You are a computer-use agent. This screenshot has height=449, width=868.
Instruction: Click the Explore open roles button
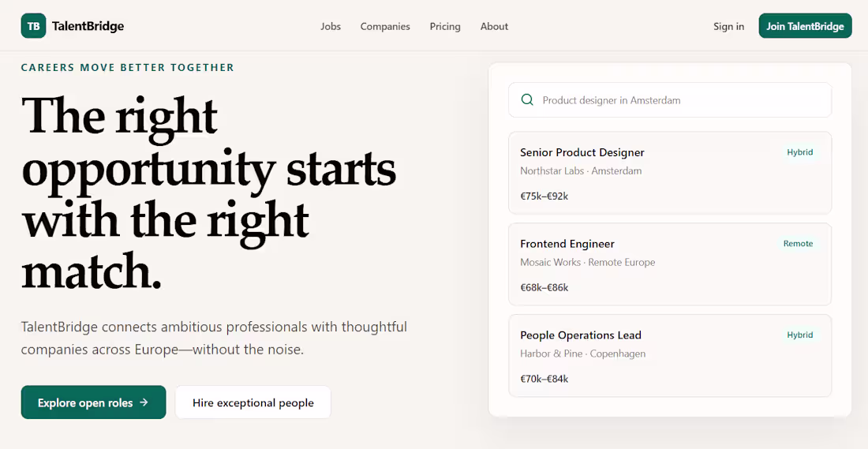click(x=94, y=402)
